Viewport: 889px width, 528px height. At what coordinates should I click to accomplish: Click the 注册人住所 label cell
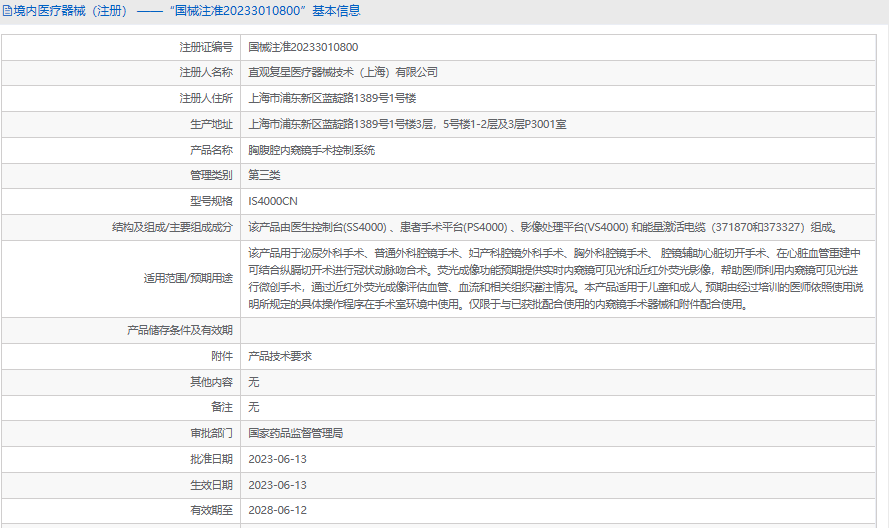coord(121,99)
